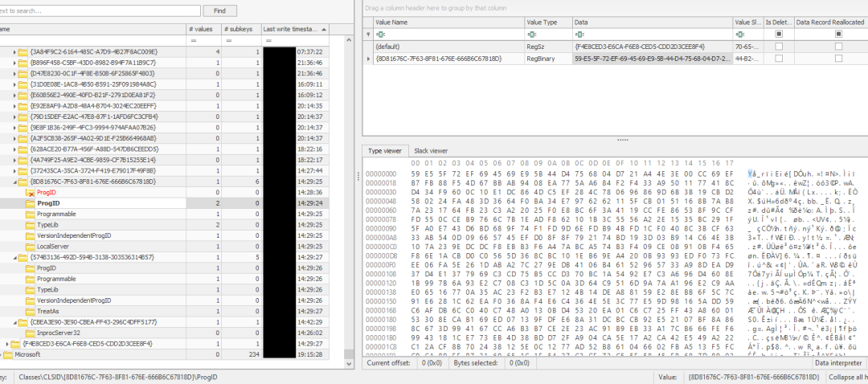Image resolution: width=868 pixels, height=384 pixels.
Task: Click the abc filter icon under Value Type
Action: (x=531, y=35)
